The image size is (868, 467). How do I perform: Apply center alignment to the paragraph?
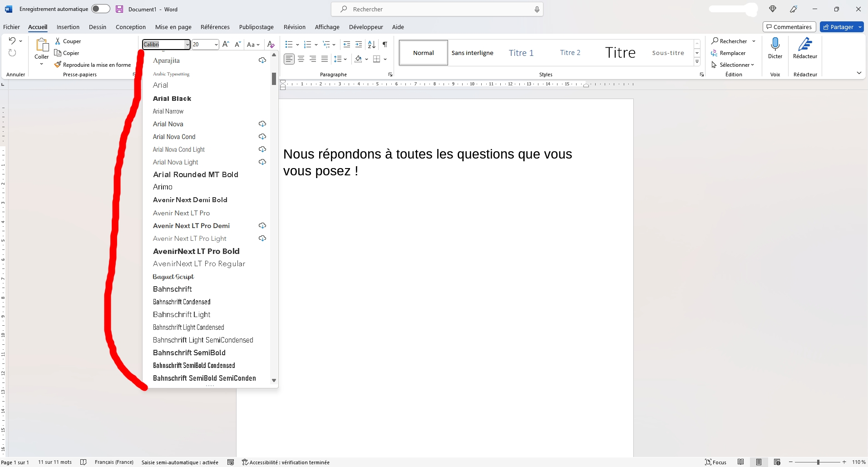[x=301, y=59]
